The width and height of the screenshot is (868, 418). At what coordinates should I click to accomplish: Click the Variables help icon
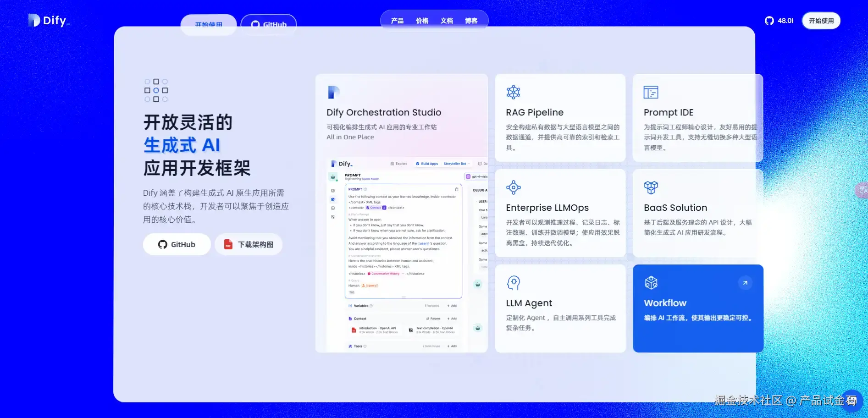click(371, 306)
